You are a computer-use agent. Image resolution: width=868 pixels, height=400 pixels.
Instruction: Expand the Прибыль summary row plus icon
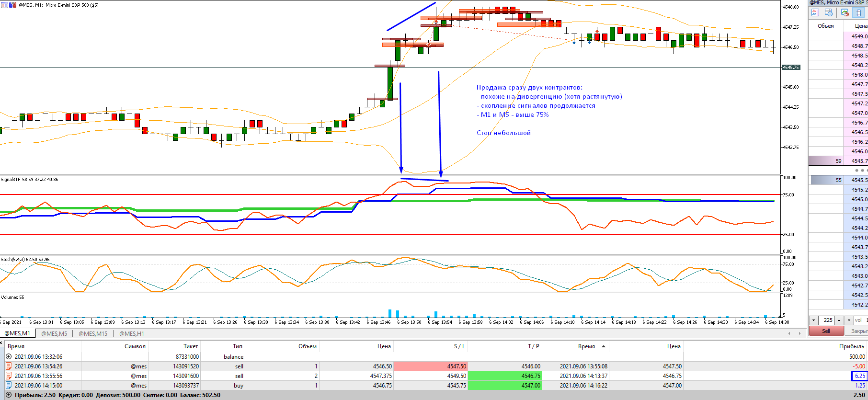[x=9, y=395]
